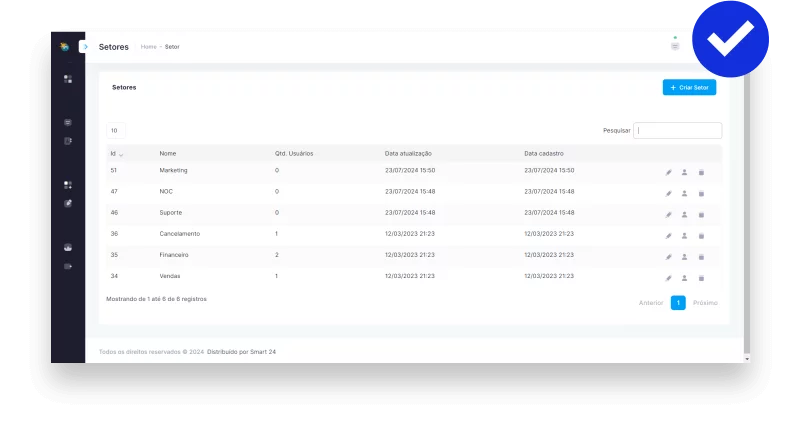Screen dimensions: 800x434
Task: Open users of Financeiro sector
Action: (x=684, y=257)
